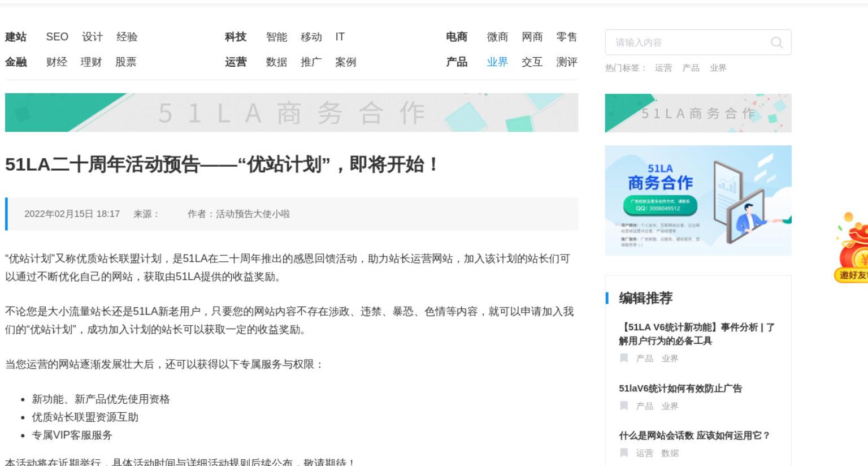Click the publish date 2022年02月15日 18:17

[72, 214]
